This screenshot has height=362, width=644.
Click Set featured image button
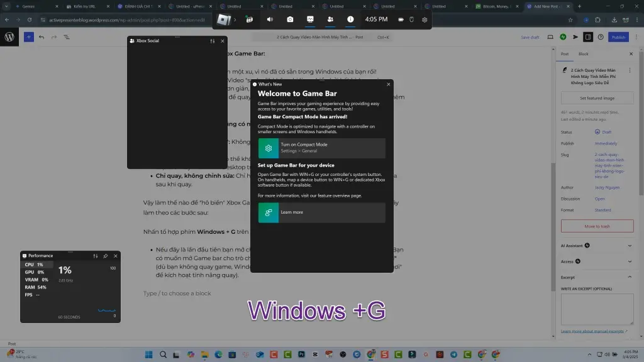(x=597, y=98)
